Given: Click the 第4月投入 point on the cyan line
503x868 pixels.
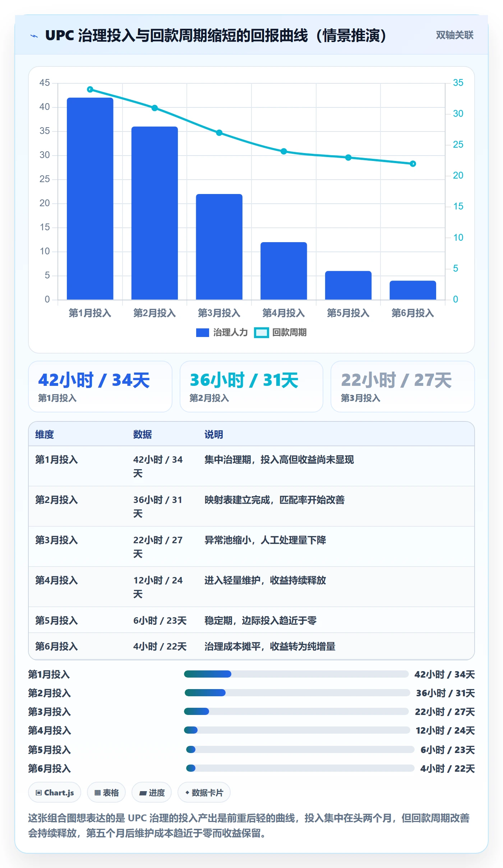Looking at the screenshot, I should (284, 151).
